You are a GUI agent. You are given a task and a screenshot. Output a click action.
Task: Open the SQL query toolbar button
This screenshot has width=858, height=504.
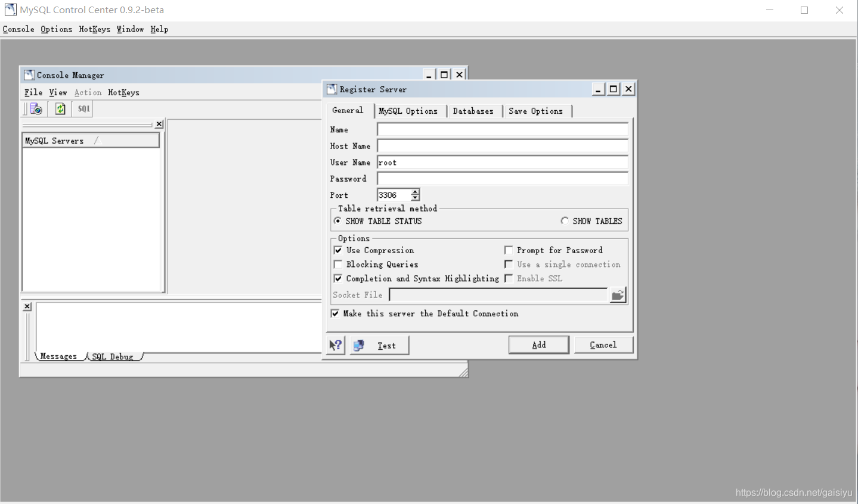tap(83, 108)
